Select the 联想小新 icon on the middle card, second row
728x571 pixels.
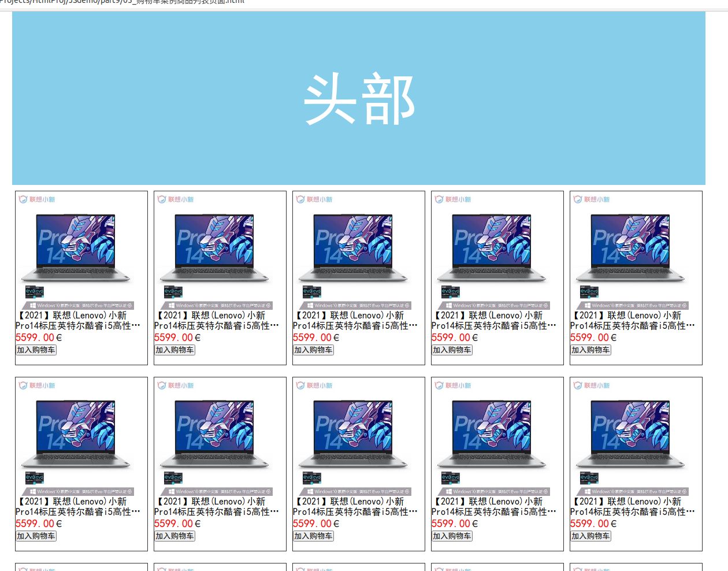click(313, 385)
